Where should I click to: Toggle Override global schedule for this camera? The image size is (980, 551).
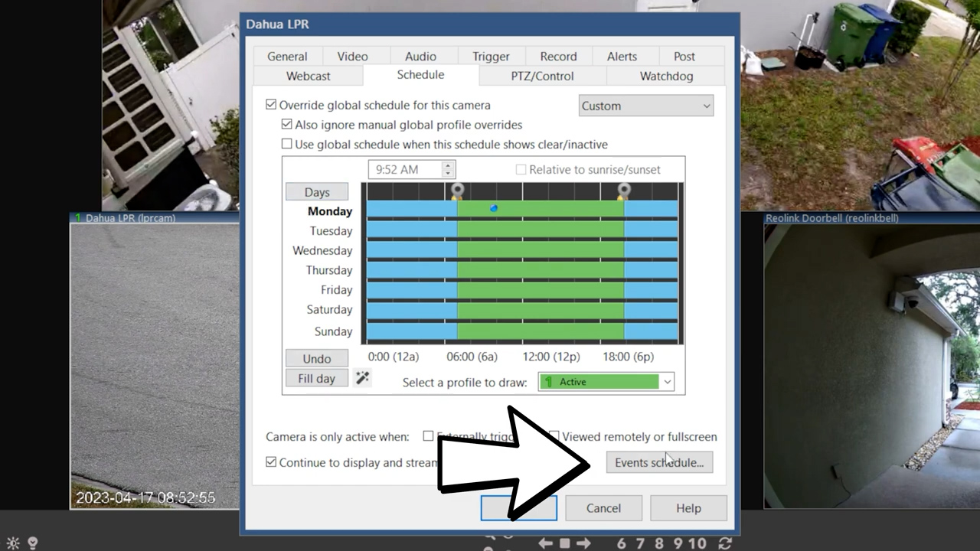tap(271, 105)
